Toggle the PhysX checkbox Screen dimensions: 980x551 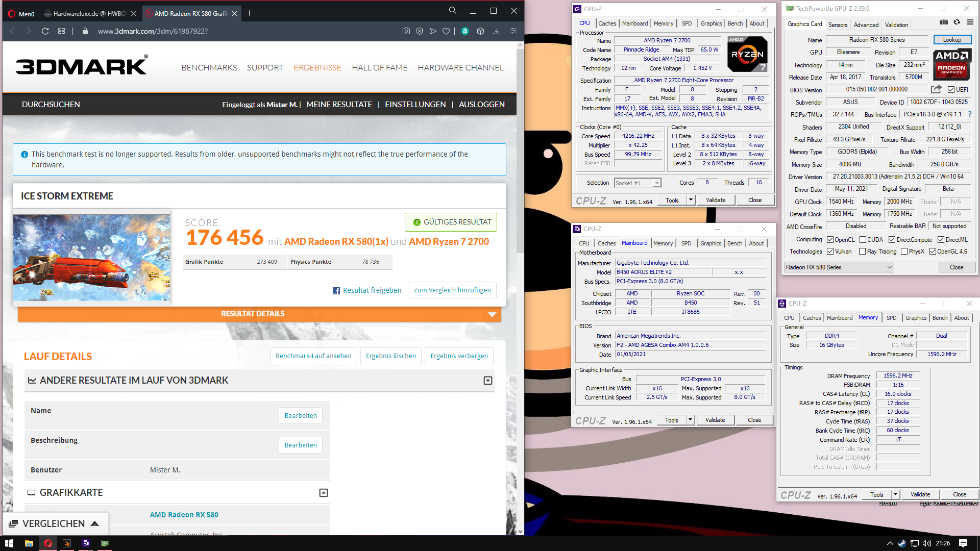(904, 252)
